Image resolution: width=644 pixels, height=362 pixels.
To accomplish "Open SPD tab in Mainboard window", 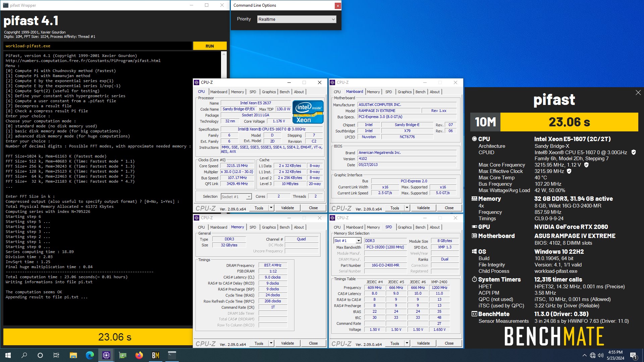I will click(388, 92).
